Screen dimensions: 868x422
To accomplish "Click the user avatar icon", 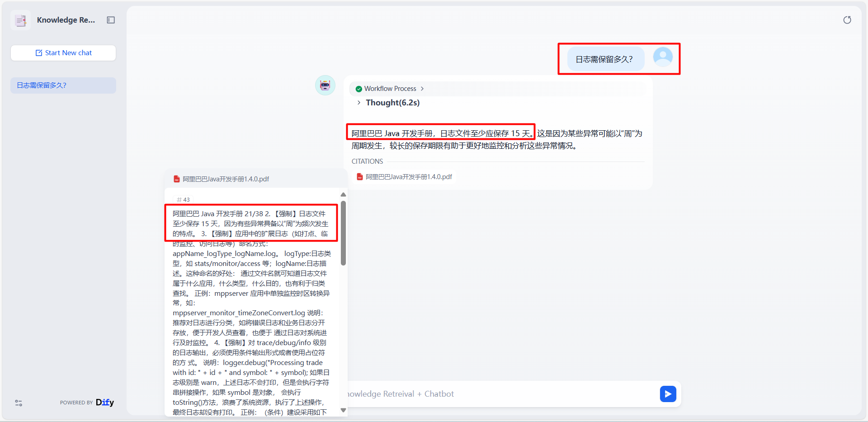I will (x=663, y=57).
